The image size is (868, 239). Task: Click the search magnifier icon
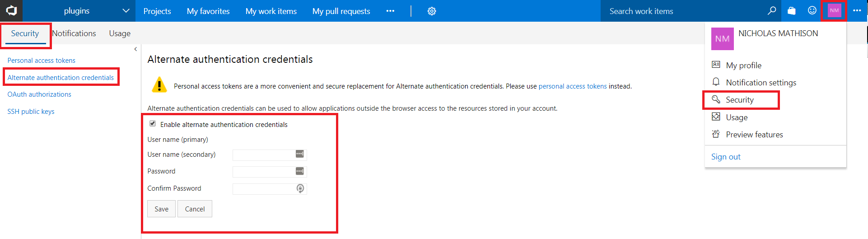tap(772, 11)
